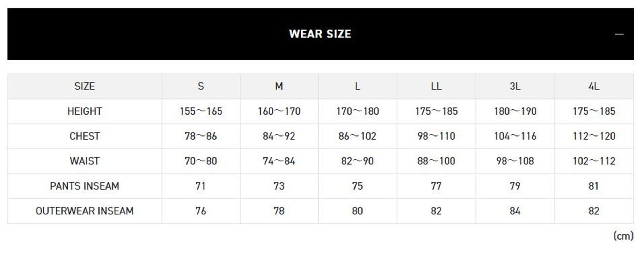Click the SIZE header cell

(x=85, y=87)
